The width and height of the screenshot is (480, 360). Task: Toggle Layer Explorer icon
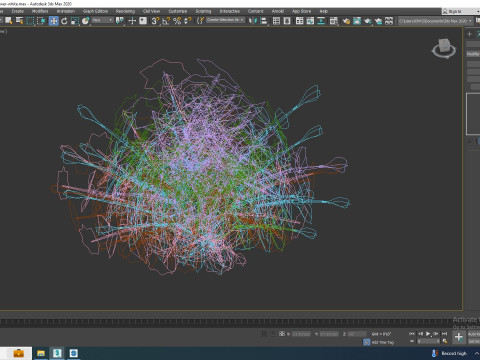[x=287, y=21]
